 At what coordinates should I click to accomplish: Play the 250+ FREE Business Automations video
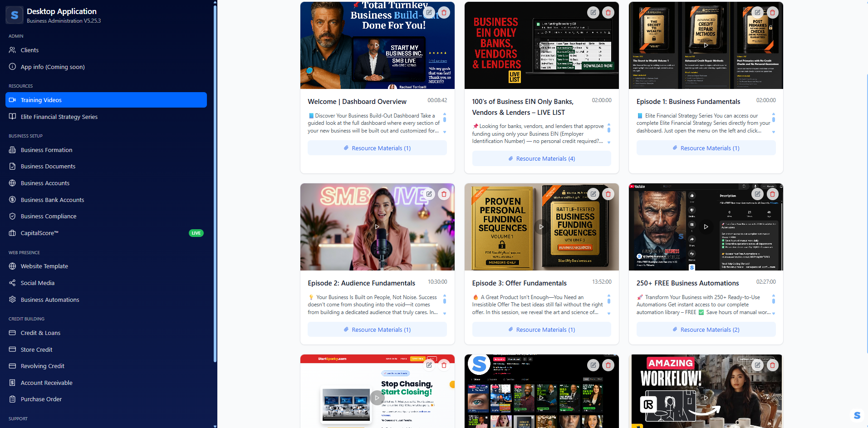pyautogui.click(x=706, y=226)
